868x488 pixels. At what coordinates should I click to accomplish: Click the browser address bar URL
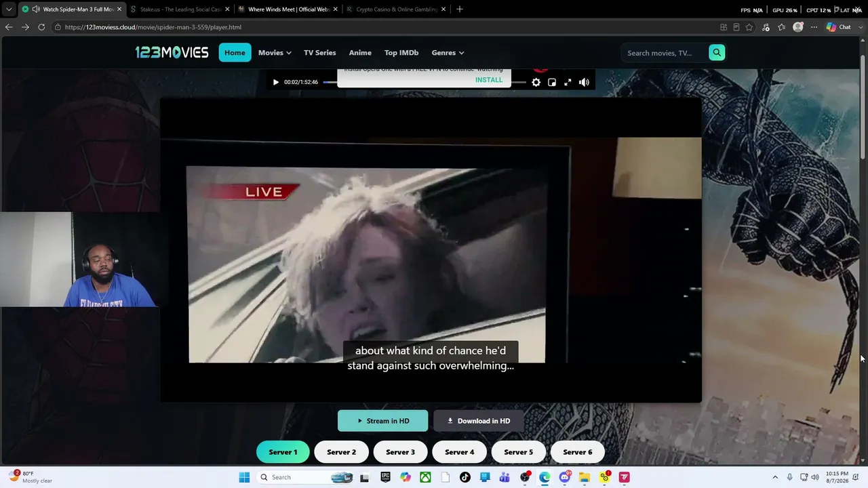point(153,27)
